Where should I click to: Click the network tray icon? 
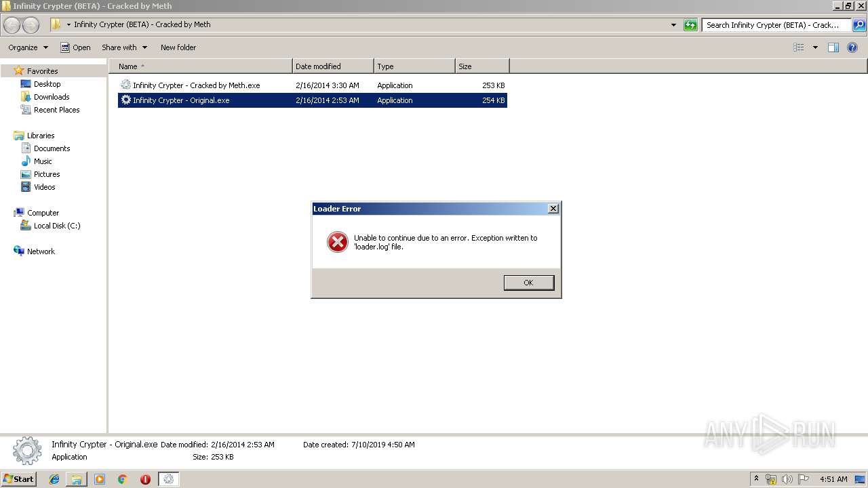point(771,479)
